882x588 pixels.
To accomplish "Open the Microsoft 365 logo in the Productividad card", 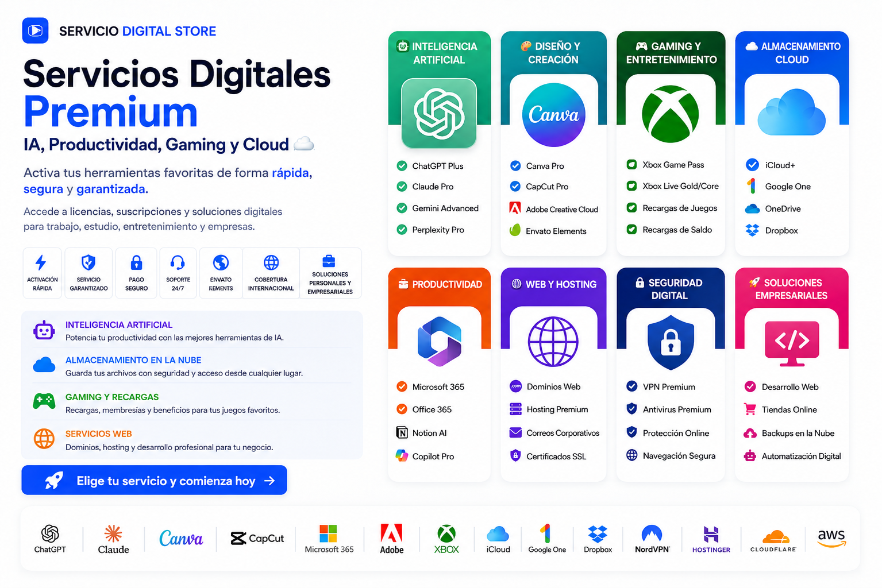I will (440, 341).
